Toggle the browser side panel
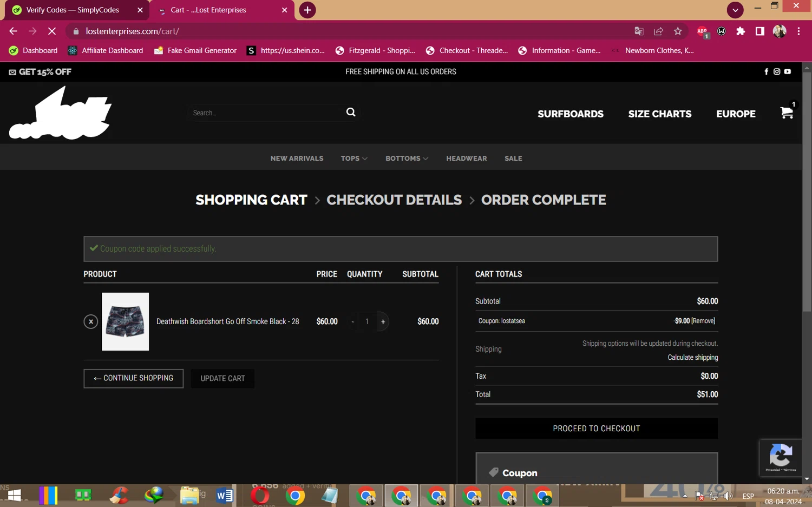This screenshot has width=812, height=507. tap(760, 31)
